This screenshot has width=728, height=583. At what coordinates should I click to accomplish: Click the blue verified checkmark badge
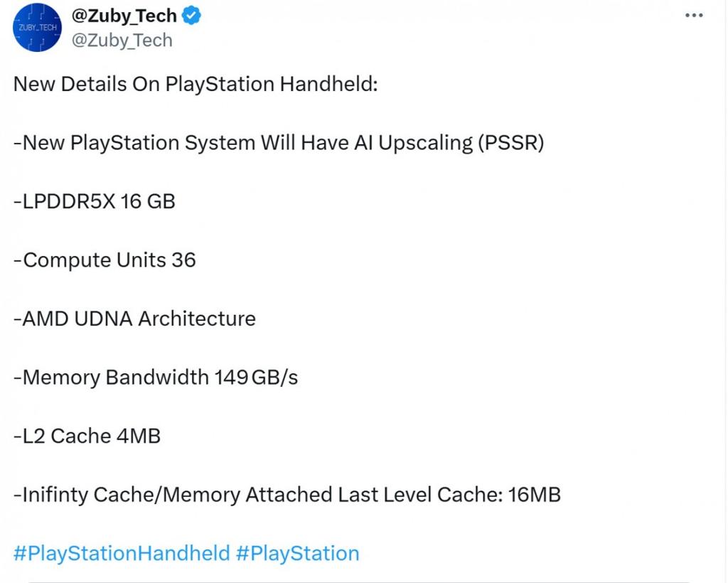(192, 17)
